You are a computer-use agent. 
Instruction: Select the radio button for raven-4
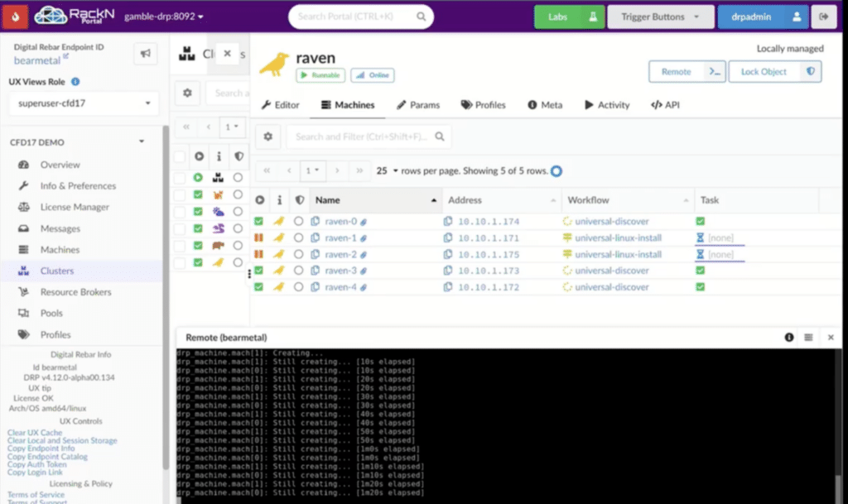[298, 287]
